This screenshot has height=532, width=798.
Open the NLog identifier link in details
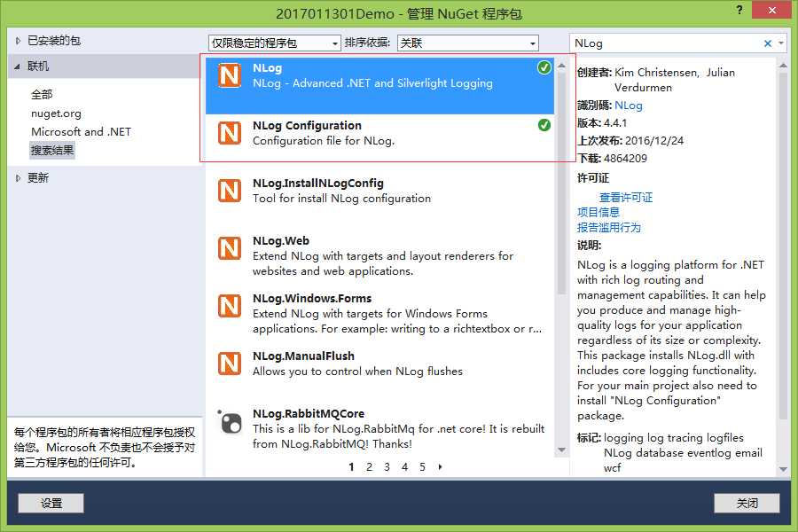(629, 106)
